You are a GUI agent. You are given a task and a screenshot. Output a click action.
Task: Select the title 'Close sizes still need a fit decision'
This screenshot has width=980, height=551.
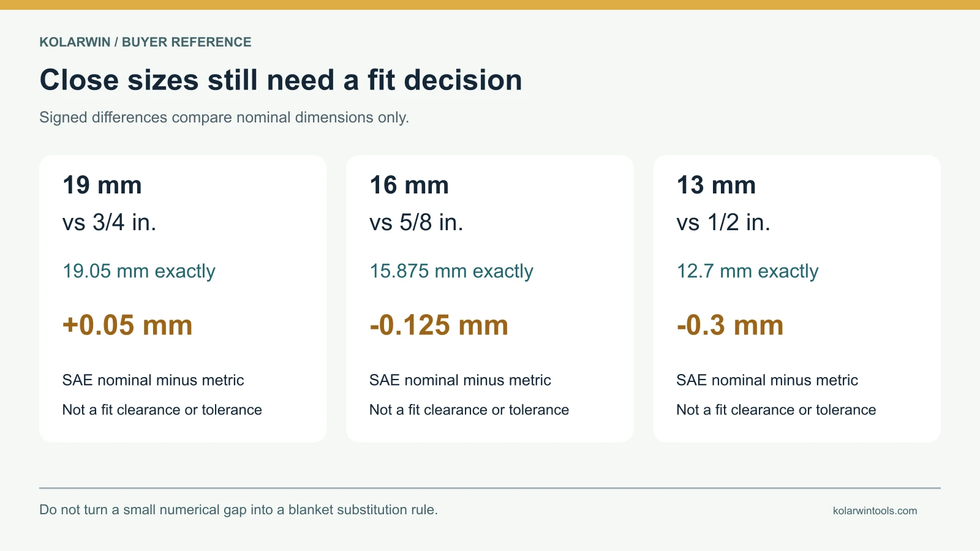pyautogui.click(x=281, y=80)
